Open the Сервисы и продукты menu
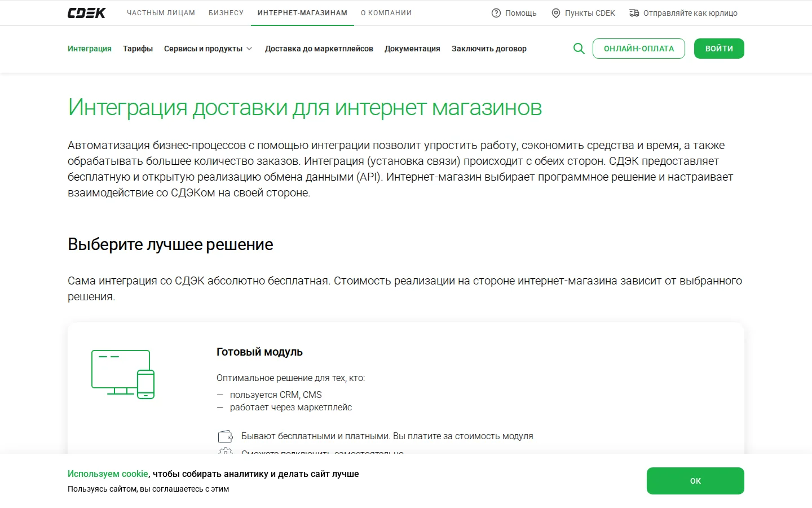The image size is (812, 508). pos(203,49)
